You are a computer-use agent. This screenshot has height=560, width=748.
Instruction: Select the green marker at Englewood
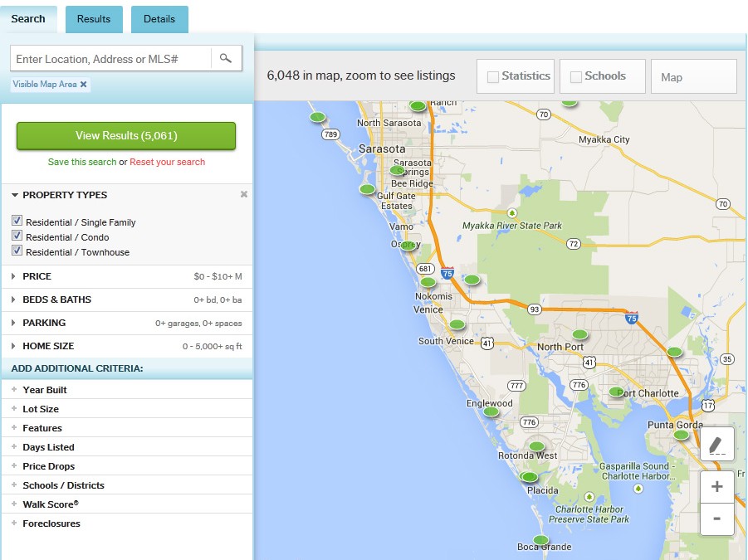(x=491, y=411)
